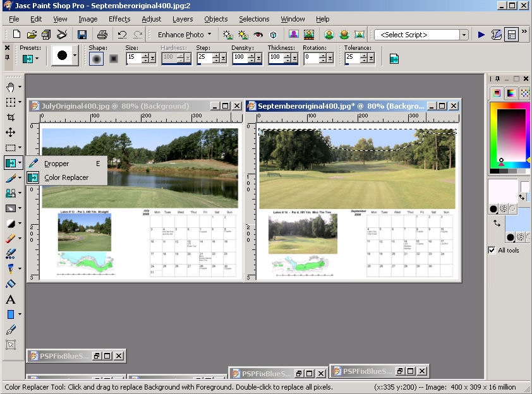Viewport: 532px width, 394px height.
Task: Select the square brush shape option
Action: (x=113, y=58)
